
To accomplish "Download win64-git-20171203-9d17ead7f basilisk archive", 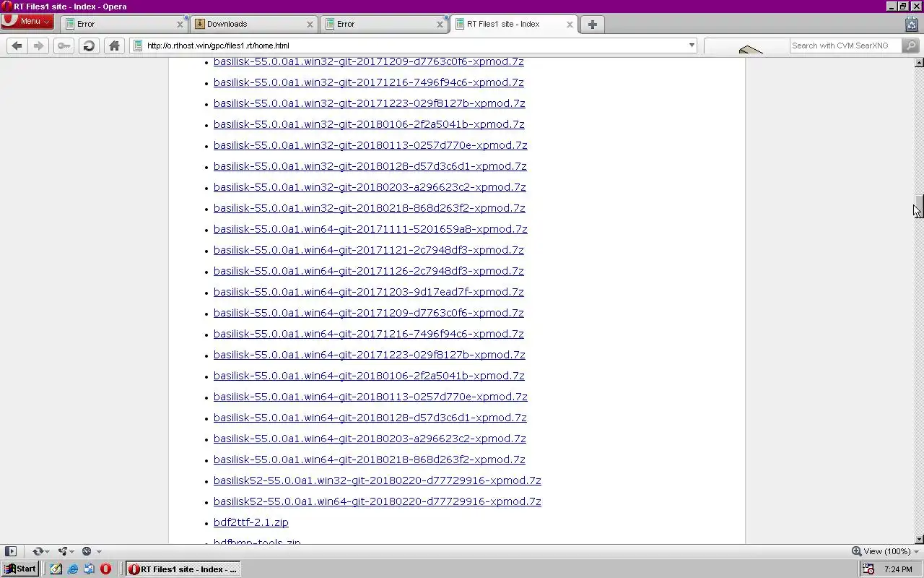I will [x=369, y=292].
